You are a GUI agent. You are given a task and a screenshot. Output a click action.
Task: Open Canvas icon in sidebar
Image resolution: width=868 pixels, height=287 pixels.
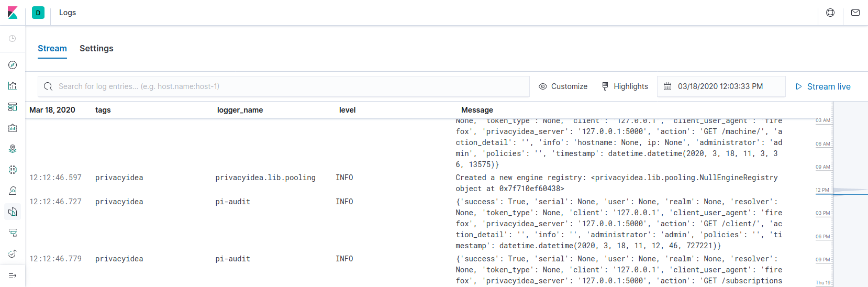click(13, 128)
